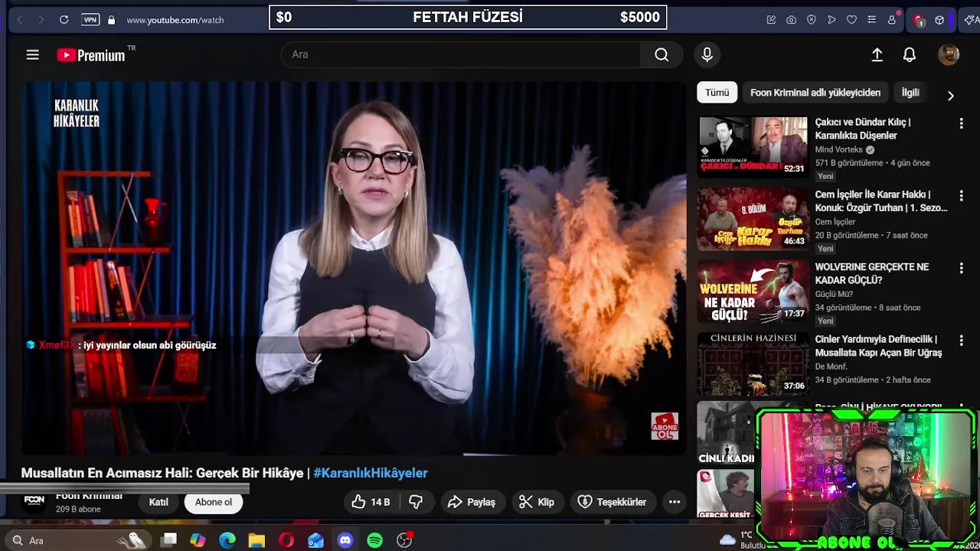Start voice search with microphone icon
The image size is (980, 551).
[707, 54]
